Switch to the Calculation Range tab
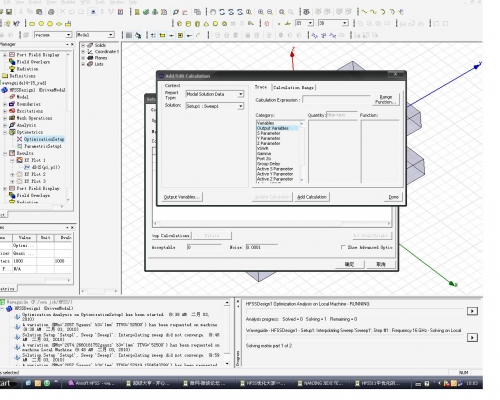The width and height of the screenshot is (500, 400). pyautogui.click(x=293, y=88)
